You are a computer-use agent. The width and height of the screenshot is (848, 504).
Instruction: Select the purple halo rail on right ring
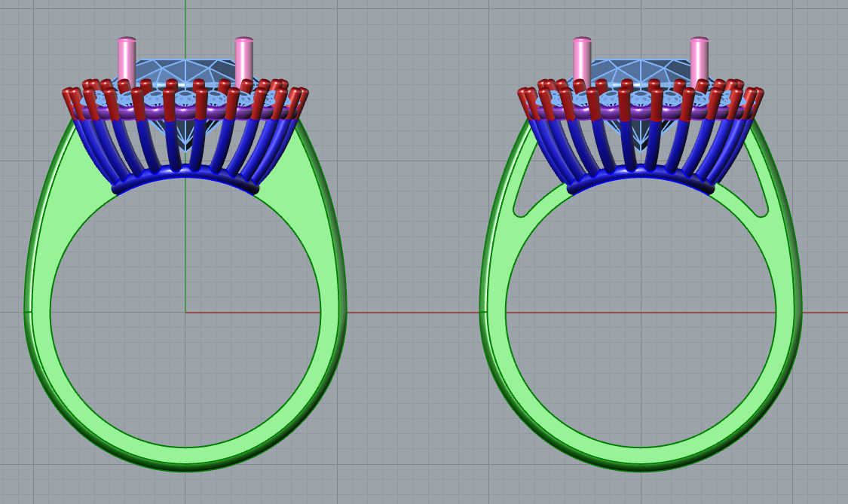pos(641,113)
